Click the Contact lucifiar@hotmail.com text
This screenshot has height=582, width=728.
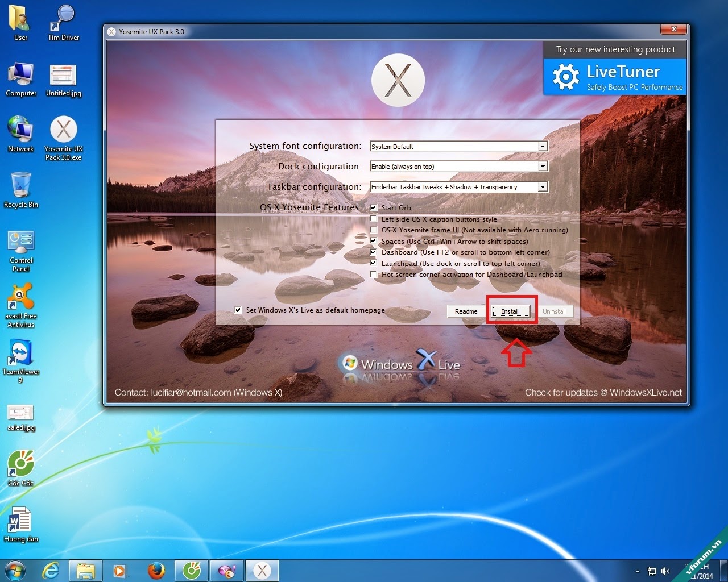(x=198, y=393)
